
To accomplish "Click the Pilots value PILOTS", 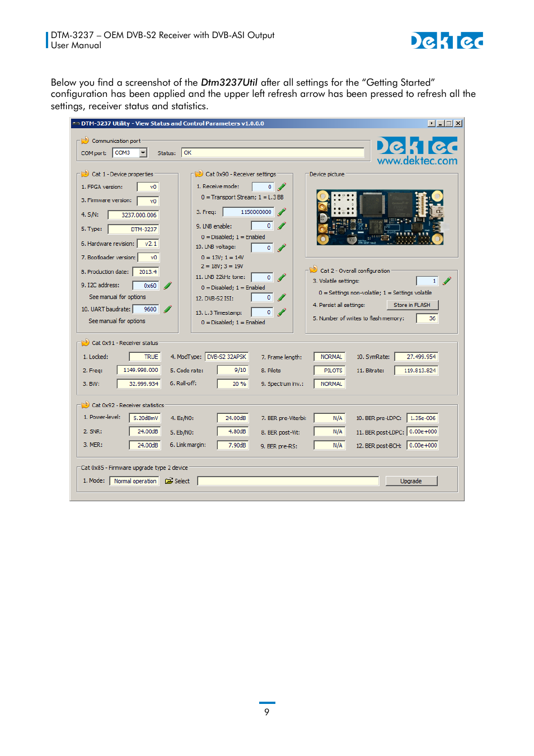I will coord(329,370).
